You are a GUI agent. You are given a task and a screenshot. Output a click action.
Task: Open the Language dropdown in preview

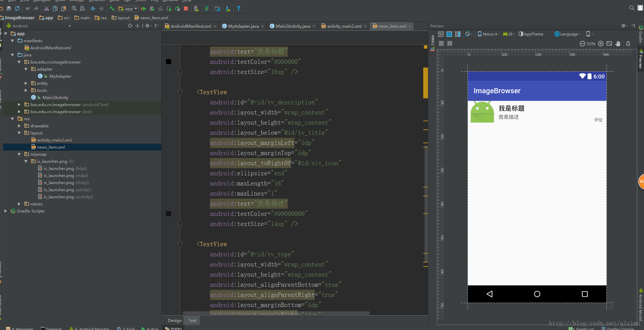point(567,34)
